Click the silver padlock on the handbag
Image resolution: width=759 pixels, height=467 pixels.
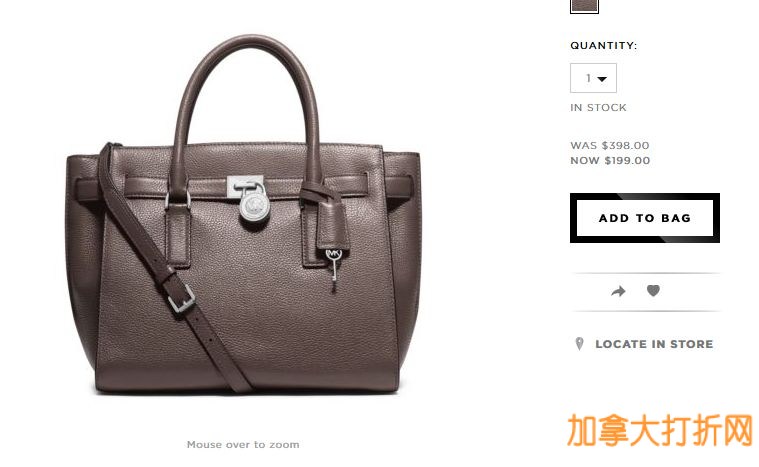(x=254, y=206)
